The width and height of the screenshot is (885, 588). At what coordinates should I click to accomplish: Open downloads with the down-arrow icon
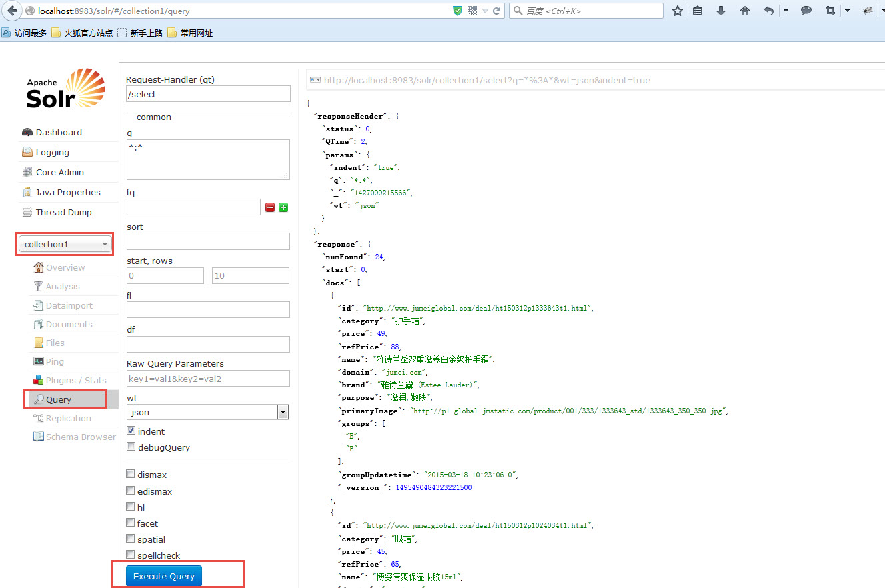pyautogui.click(x=720, y=11)
